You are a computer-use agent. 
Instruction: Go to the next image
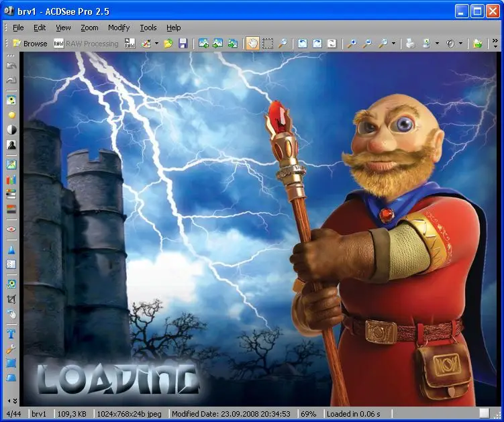pos(218,44)
